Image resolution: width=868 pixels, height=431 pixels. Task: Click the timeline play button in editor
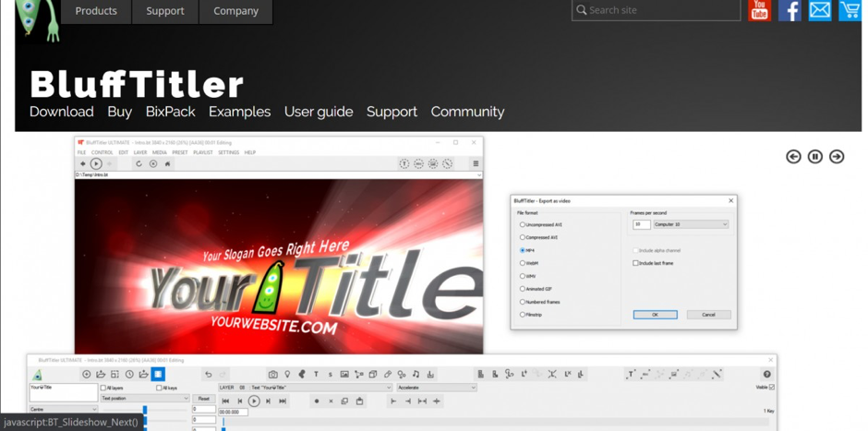[254, 401]
